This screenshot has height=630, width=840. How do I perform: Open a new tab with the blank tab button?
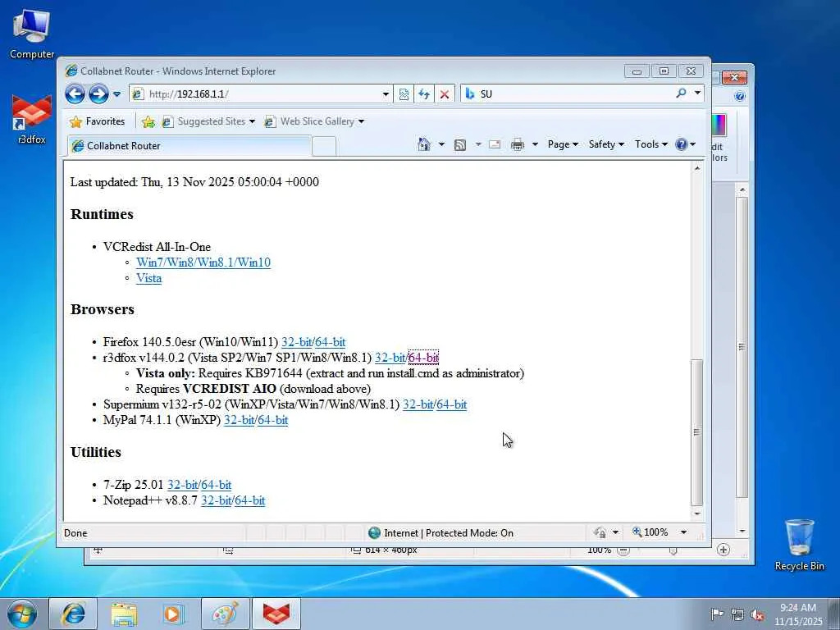point(323,146)
